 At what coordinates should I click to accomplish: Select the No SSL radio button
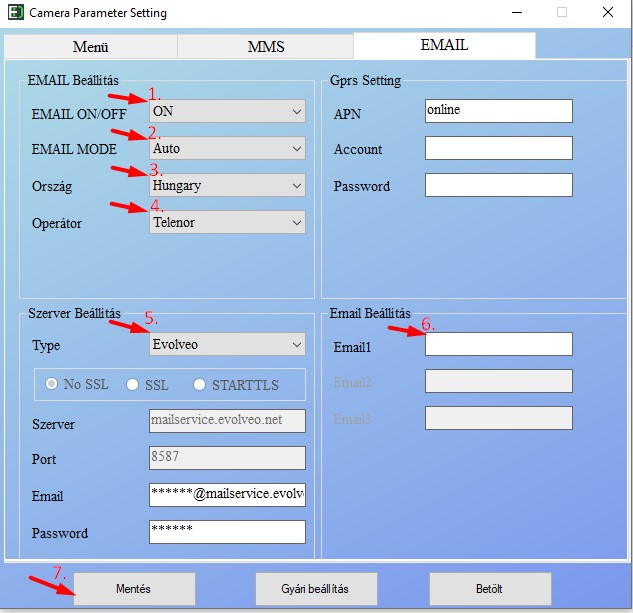coord(52,385)
